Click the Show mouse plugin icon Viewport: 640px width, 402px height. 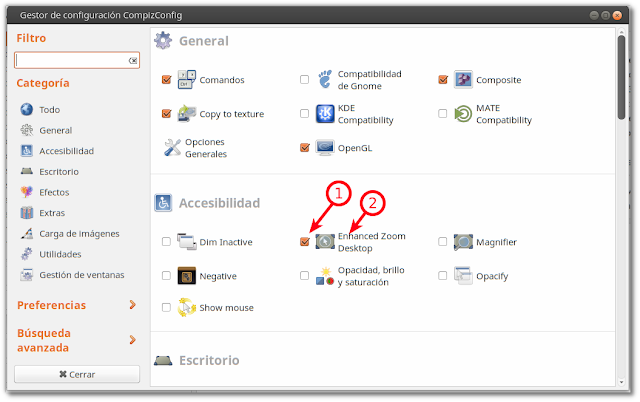[187, 307]
